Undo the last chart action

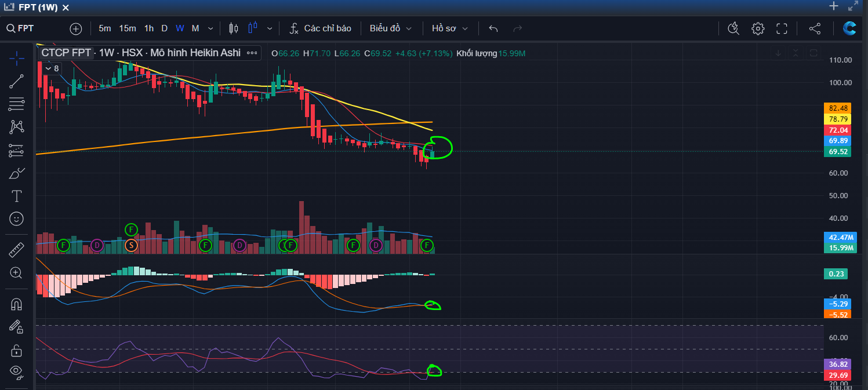pos(493,28)
